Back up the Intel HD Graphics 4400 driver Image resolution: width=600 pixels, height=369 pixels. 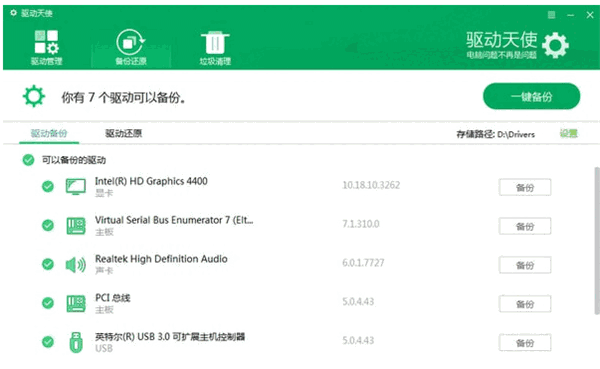click(x=525, y=188)
